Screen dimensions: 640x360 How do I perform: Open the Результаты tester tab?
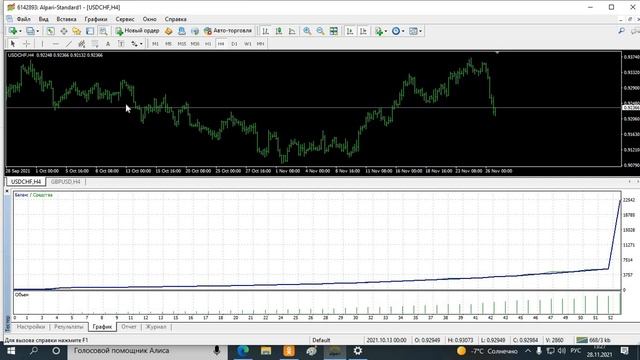click(69, 327)
